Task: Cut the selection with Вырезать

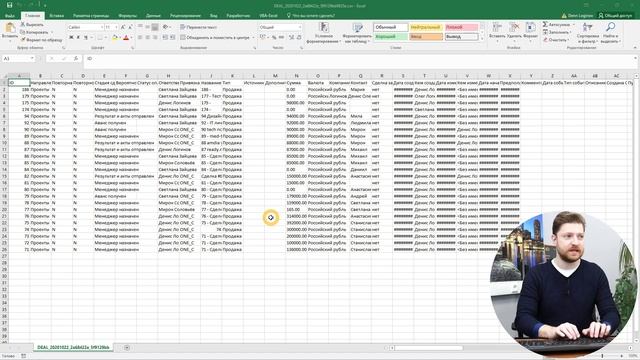Action: 32,24
